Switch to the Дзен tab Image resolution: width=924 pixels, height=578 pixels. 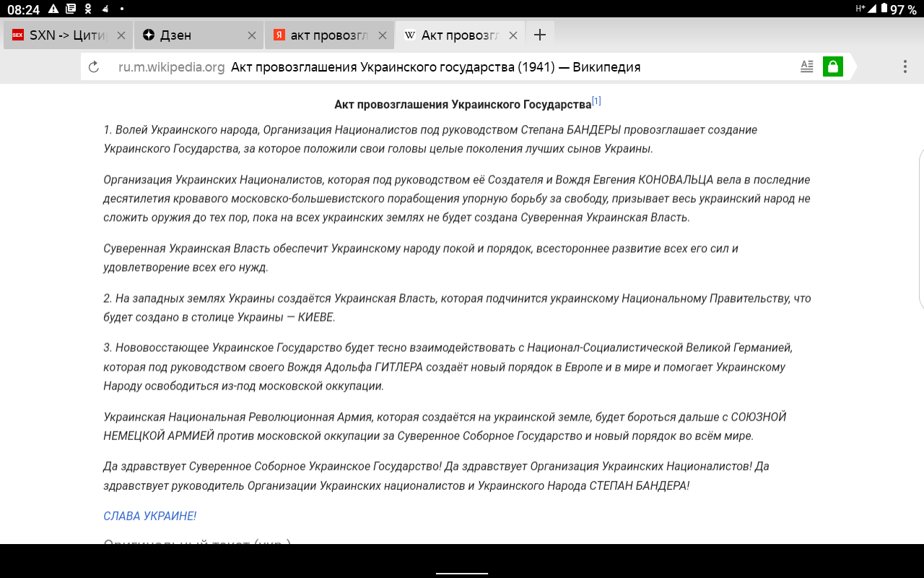(x=199, y=35)
